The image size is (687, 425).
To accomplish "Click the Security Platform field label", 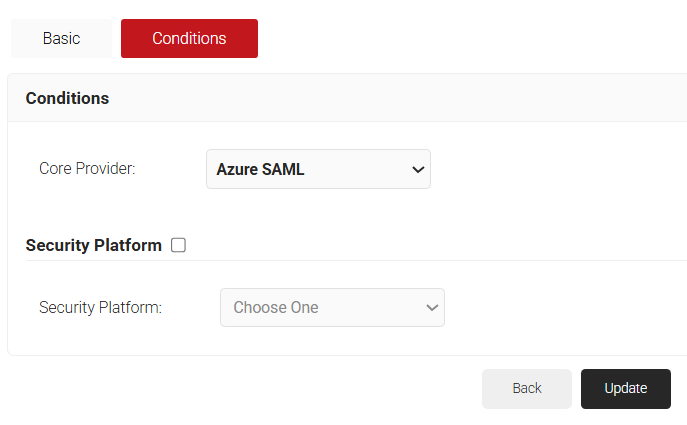I will tap(100, 308).
